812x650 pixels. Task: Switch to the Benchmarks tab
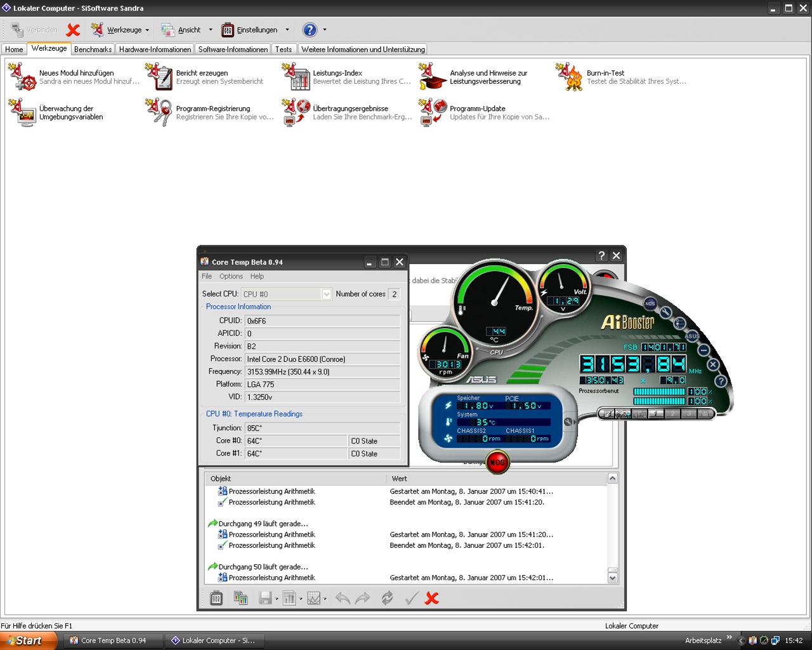pyautogui.click(x=93, y=50)
